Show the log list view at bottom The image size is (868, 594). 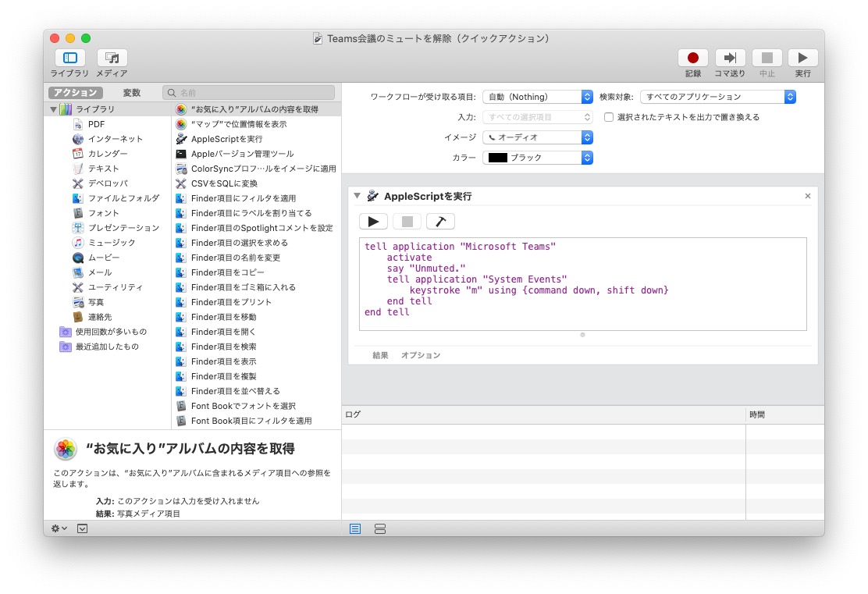click(355, 529)
